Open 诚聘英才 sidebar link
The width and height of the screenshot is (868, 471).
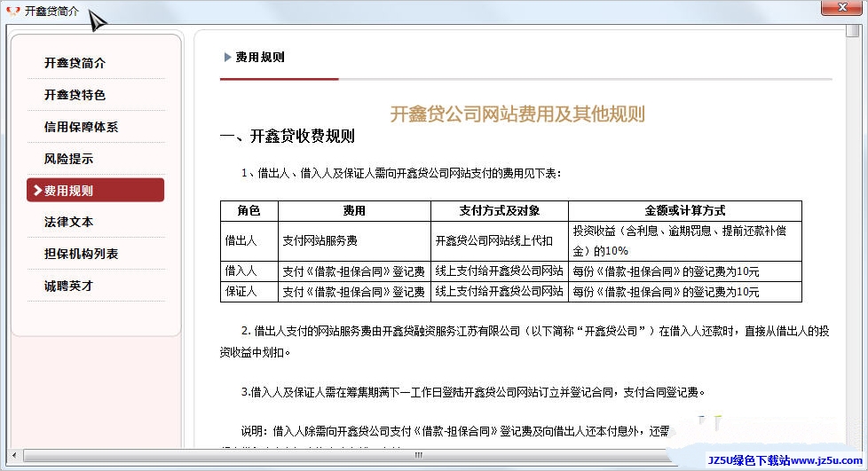[x=68, y=286]
